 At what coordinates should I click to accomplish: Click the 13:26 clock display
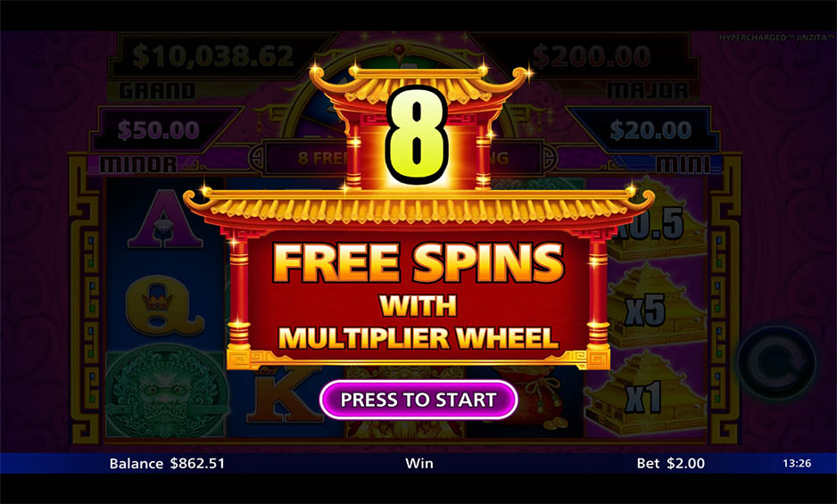tap(797, 464)
